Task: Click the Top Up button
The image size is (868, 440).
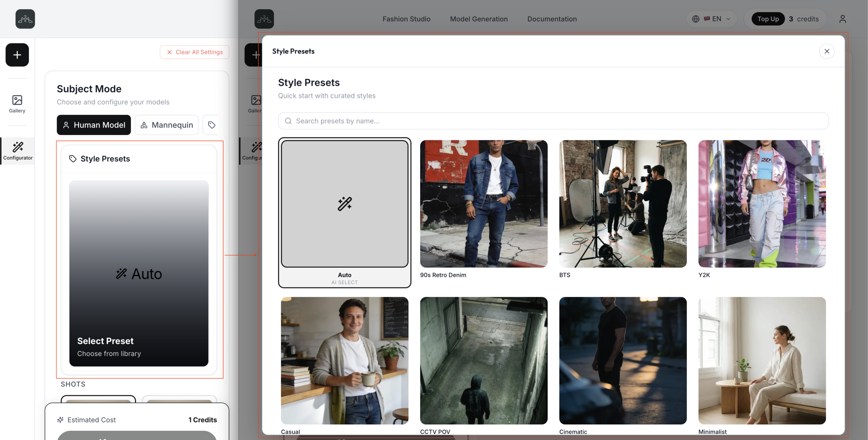Action: (768, 19)
